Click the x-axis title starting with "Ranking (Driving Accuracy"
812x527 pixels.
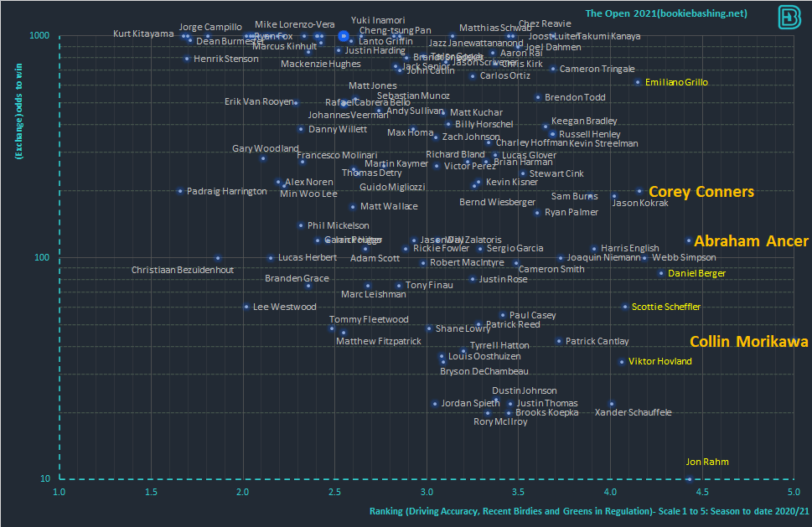589,511
